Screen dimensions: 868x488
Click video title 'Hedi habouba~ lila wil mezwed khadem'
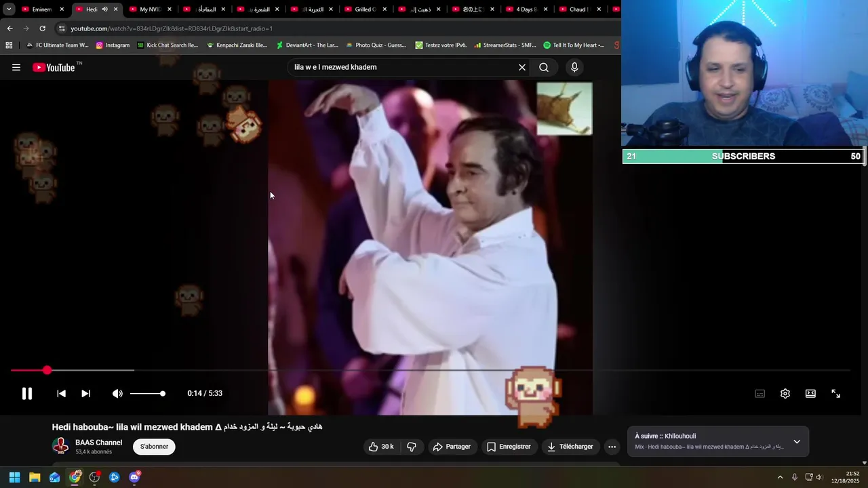click(187, 427)
